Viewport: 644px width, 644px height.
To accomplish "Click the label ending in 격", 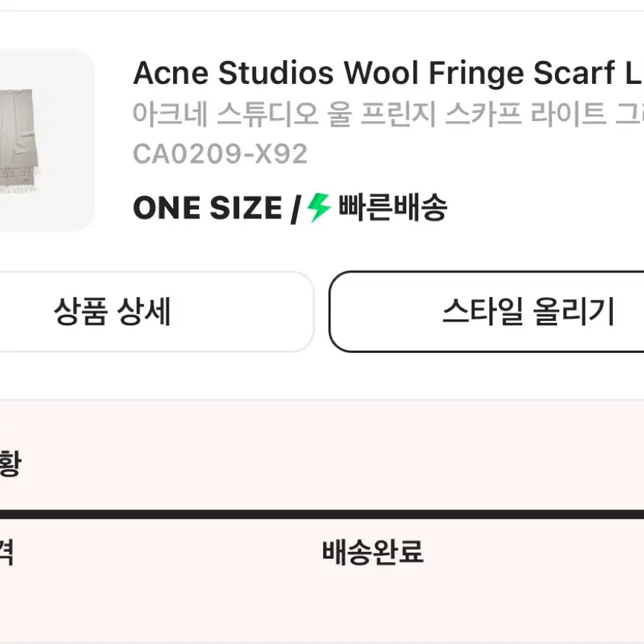I will tap(7, 553).
